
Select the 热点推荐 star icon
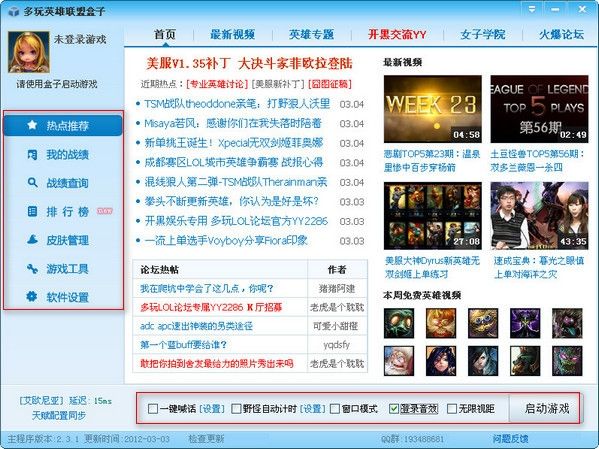pos(32,125)
